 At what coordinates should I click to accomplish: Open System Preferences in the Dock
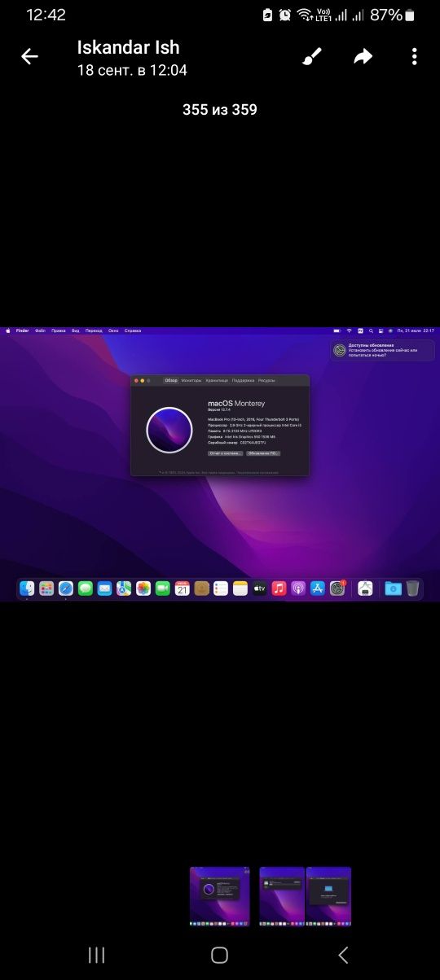[x=337, y=588]
